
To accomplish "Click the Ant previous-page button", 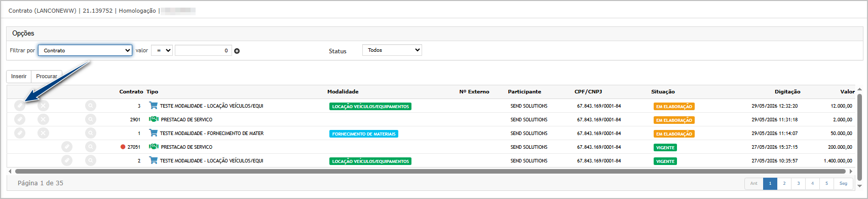I will click(754, 183).
